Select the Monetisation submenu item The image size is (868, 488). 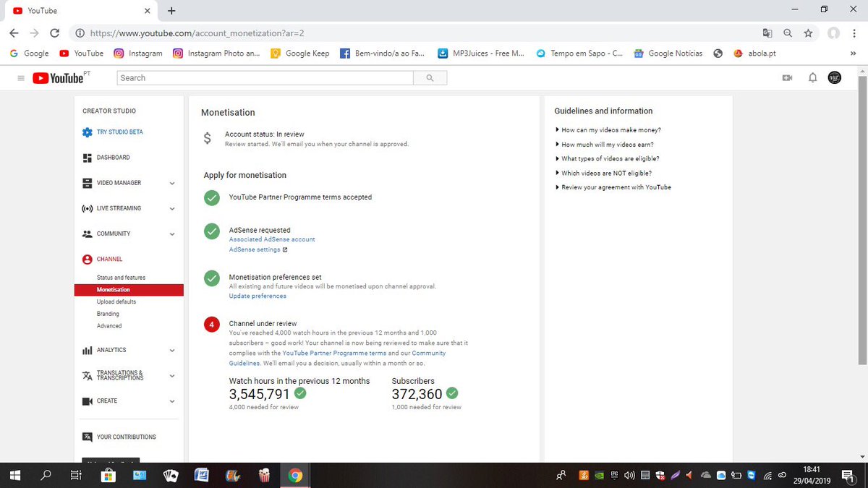129,290
